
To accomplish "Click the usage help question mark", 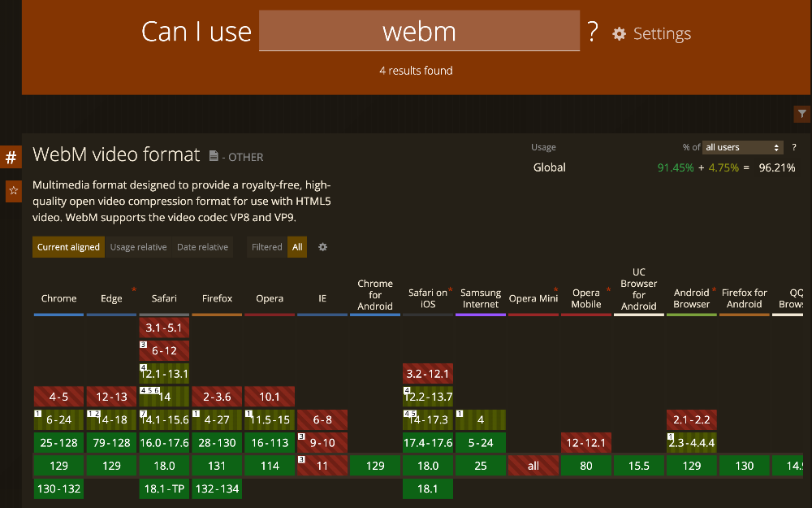I will coord(794,147).
